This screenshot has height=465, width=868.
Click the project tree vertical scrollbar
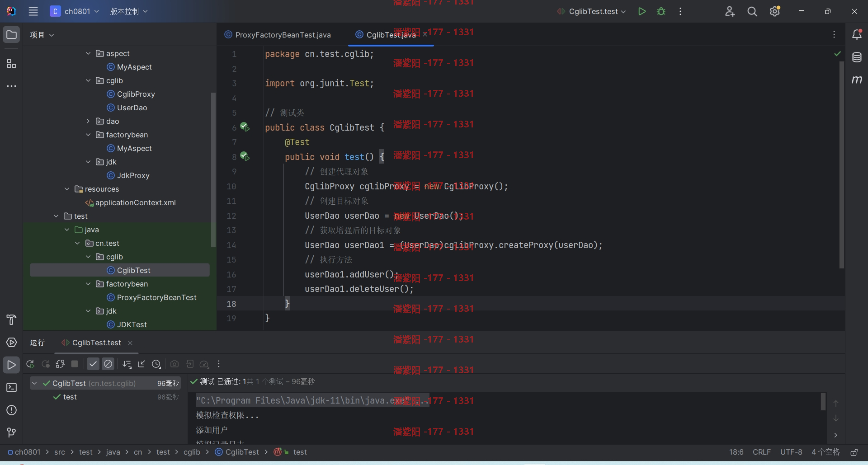pyautogui.click(x=213, y=169)
